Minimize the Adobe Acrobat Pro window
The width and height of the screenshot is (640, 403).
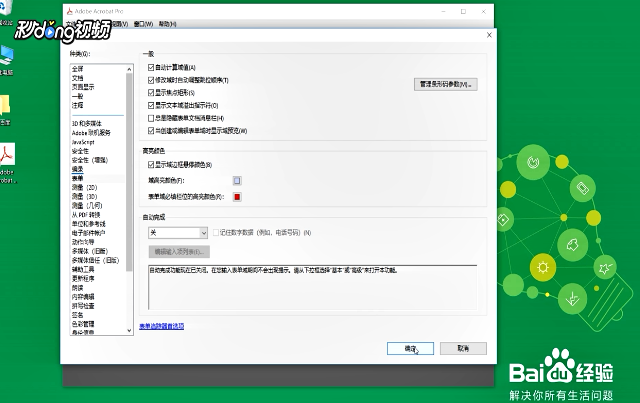coord(443,11)
